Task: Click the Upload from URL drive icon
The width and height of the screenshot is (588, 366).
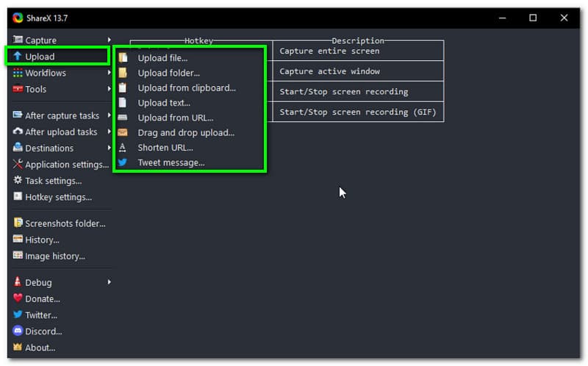Action: (122, 118)
